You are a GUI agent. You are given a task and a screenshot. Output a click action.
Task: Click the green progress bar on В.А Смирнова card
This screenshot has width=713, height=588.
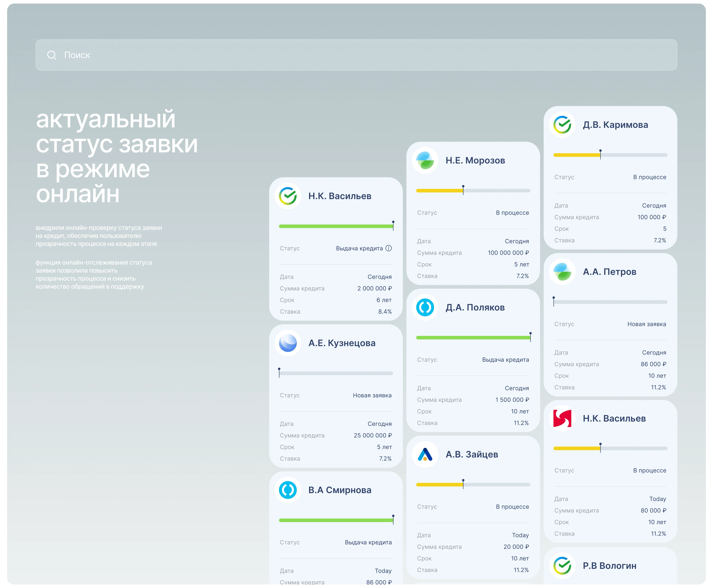[336, 520]
